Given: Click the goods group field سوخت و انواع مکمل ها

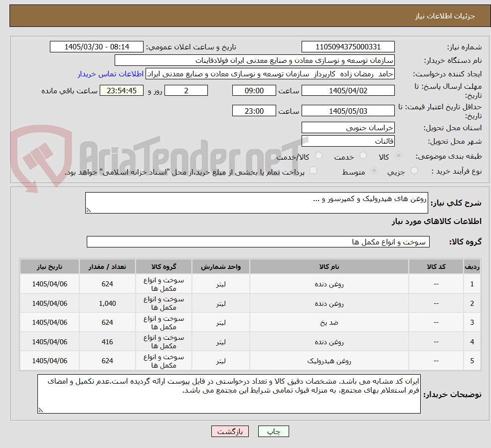Looking at the screenshot, I should coord(258,242).
